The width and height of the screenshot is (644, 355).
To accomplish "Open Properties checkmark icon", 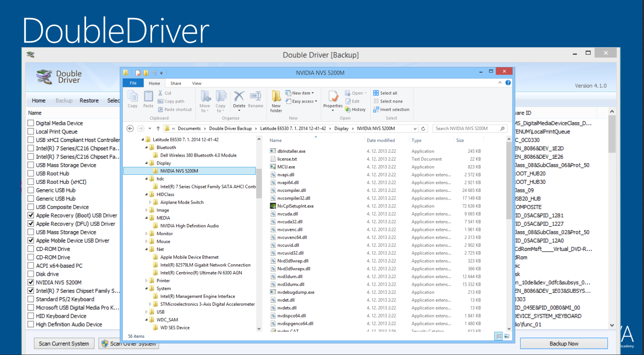I will (x=333, y=97).
